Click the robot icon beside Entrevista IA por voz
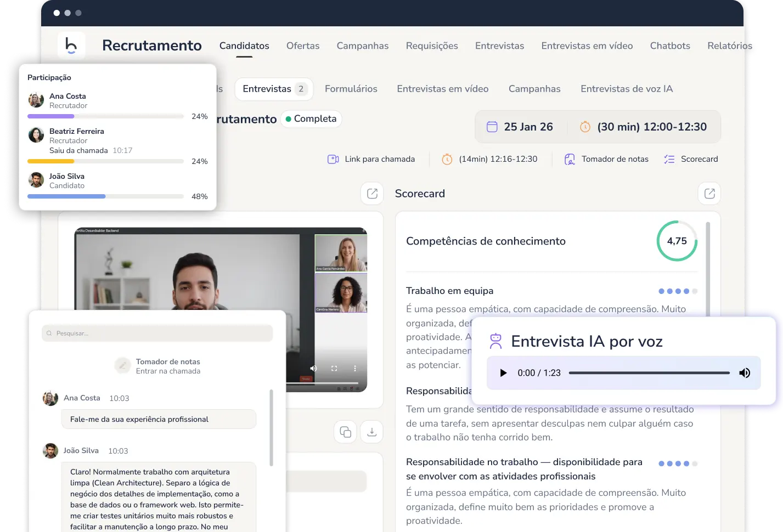The height and width of the screenshot is (532, 783). [x=495, y=341]
